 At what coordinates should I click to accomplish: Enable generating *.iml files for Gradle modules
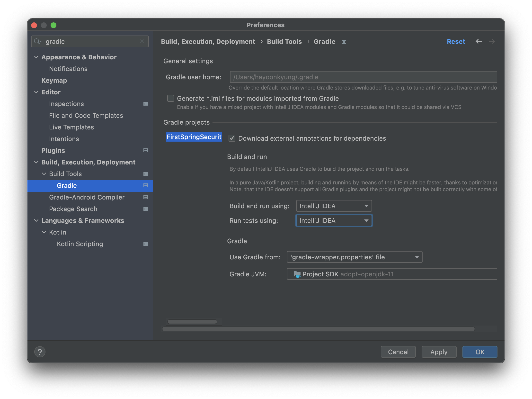(x=170, y=98)
